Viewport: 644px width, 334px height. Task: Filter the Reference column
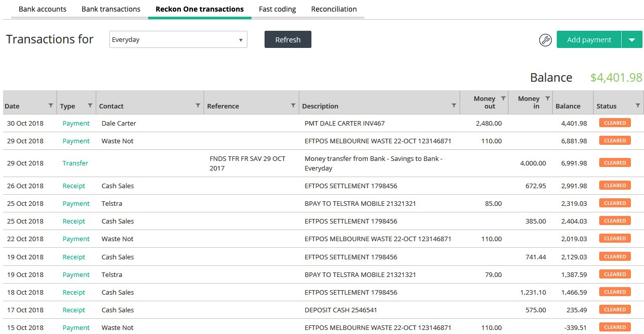pyautogui.click(x=293, y=105)
